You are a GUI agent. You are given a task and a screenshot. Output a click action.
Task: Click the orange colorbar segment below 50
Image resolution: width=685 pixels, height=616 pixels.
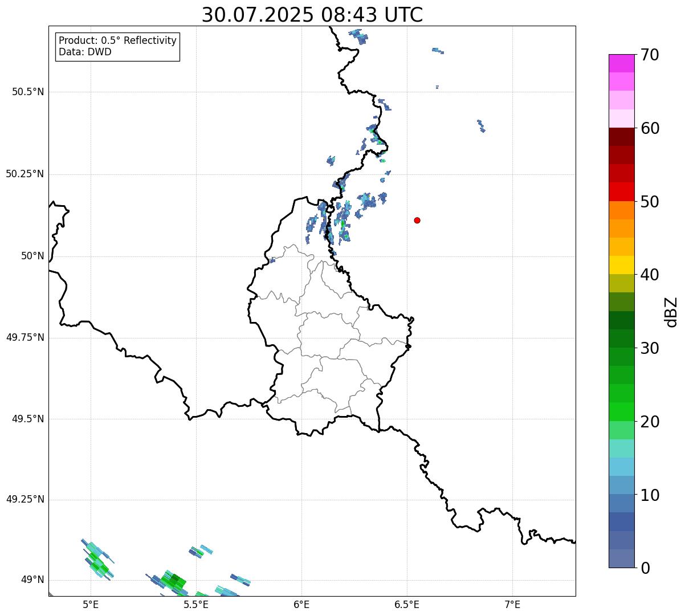622,210
